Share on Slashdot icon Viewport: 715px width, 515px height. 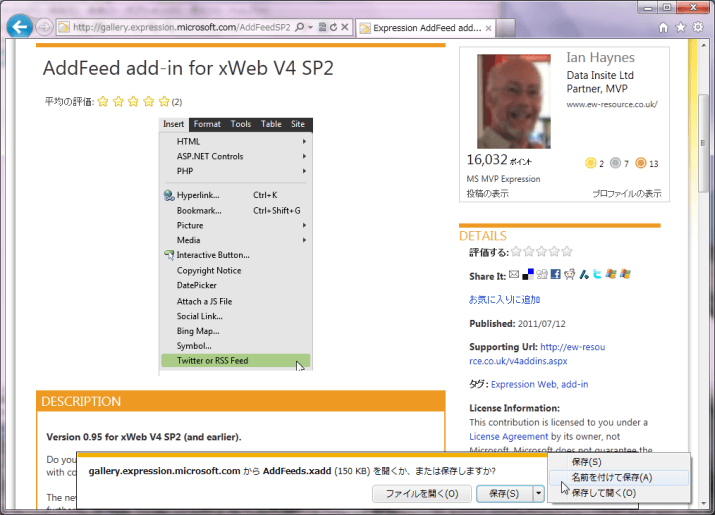(x=584, y=274)
